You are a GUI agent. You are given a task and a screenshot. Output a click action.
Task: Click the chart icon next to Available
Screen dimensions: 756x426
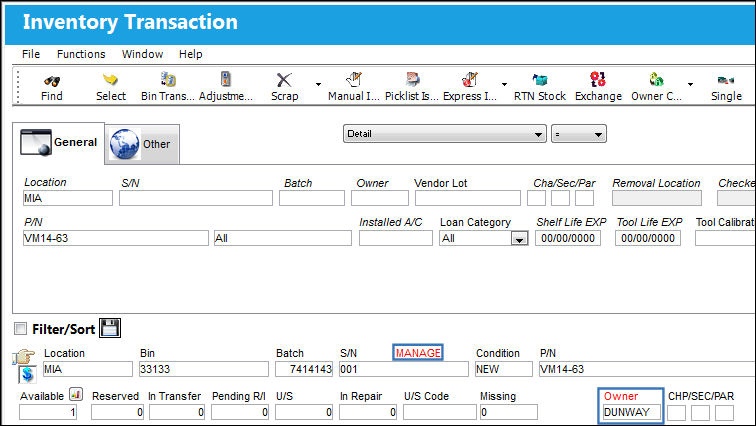coord(76,394)
